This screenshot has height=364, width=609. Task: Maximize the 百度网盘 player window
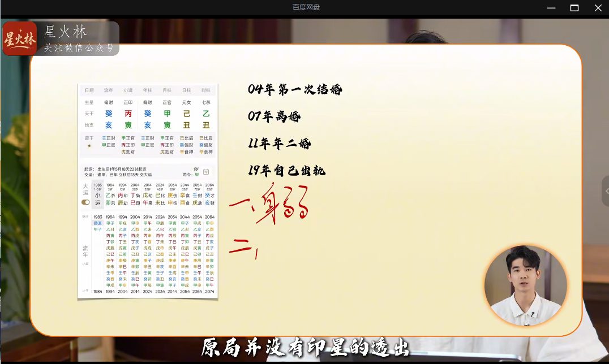point(574,8)
